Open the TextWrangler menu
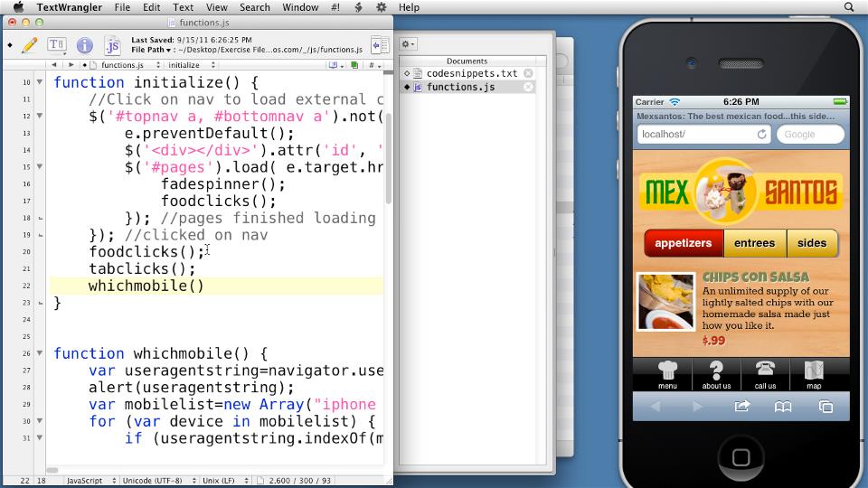The width and height of the screenshot is (868, 488). [x=70, y=7]
